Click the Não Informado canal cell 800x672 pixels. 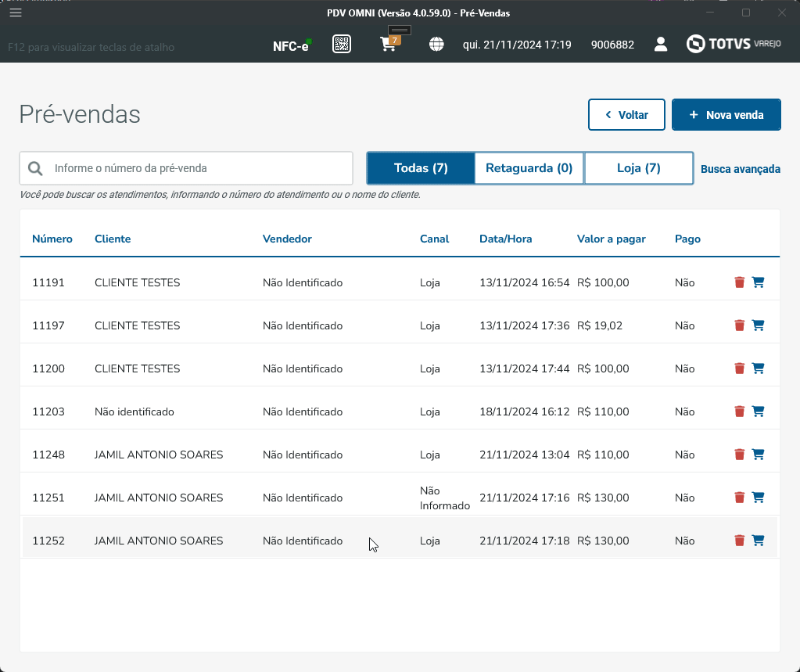pyautogui.click(x=445, y=498)
